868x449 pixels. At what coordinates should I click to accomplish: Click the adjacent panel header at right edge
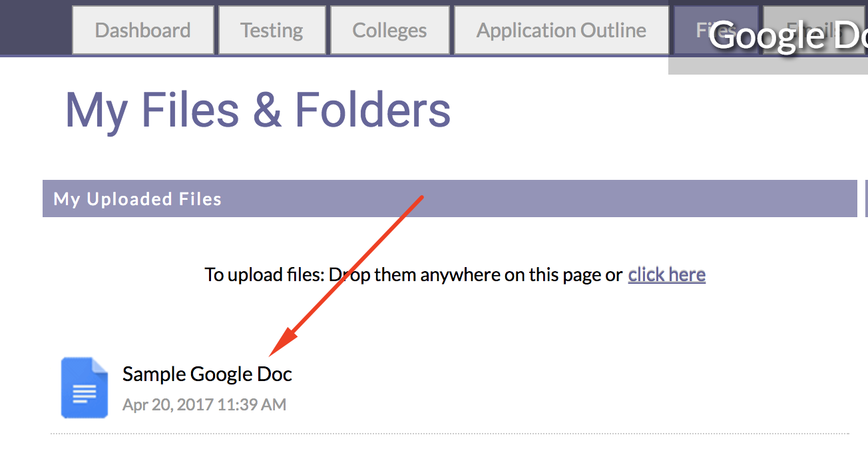[x=866, y=199]
